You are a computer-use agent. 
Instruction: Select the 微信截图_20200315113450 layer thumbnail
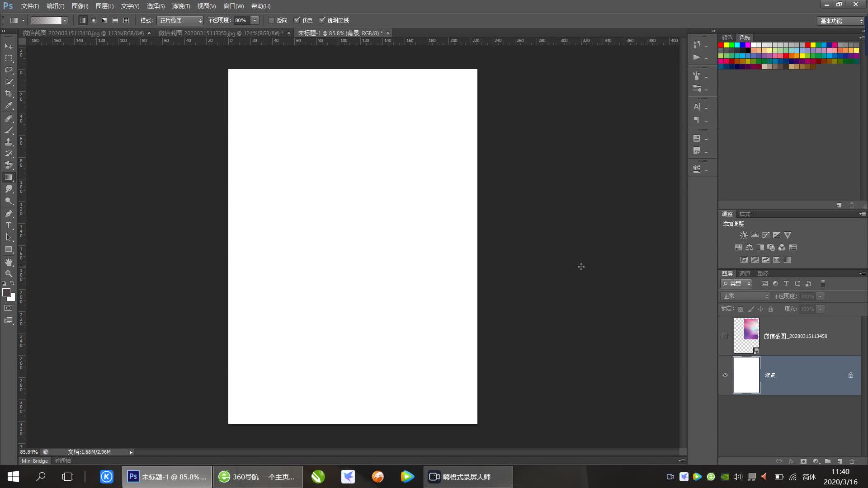point(746,336)
